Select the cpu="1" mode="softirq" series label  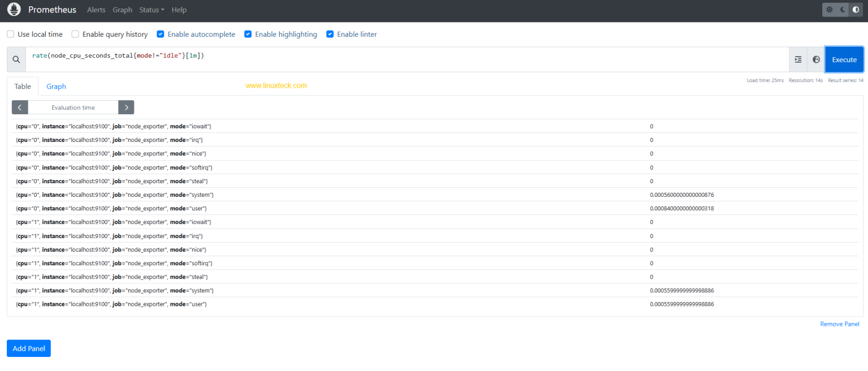pyautogui.click(x=114, y=263)
